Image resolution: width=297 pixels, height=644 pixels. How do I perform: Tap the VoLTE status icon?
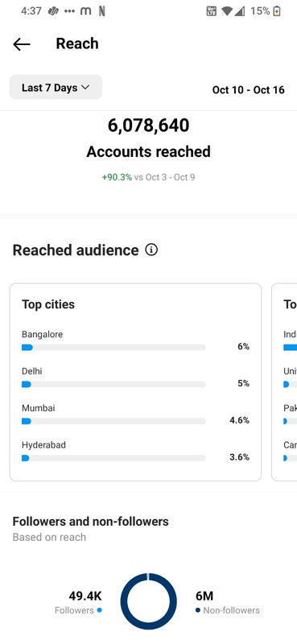211,11
